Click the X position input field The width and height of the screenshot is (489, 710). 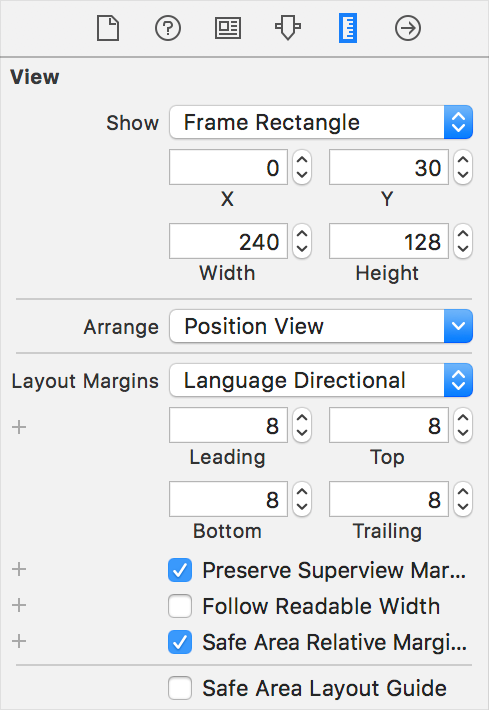click(x=228, y=167)
